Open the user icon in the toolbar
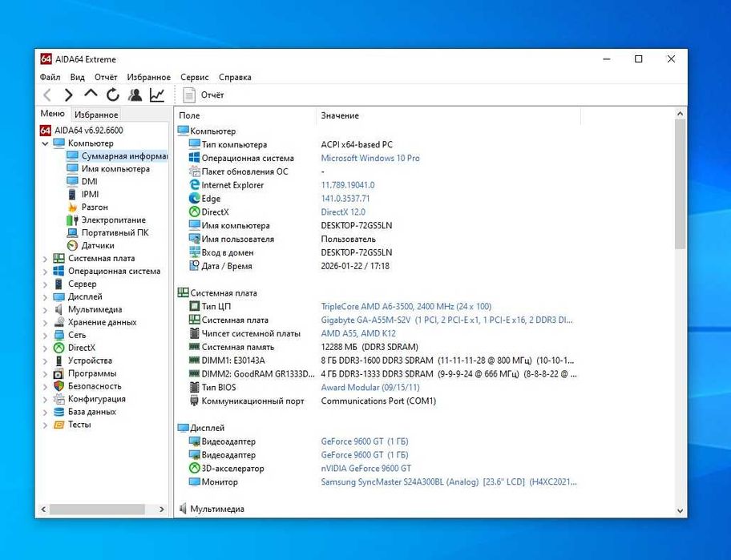Image resolution: width=731 pixels, height=560 pixels. 135,95
